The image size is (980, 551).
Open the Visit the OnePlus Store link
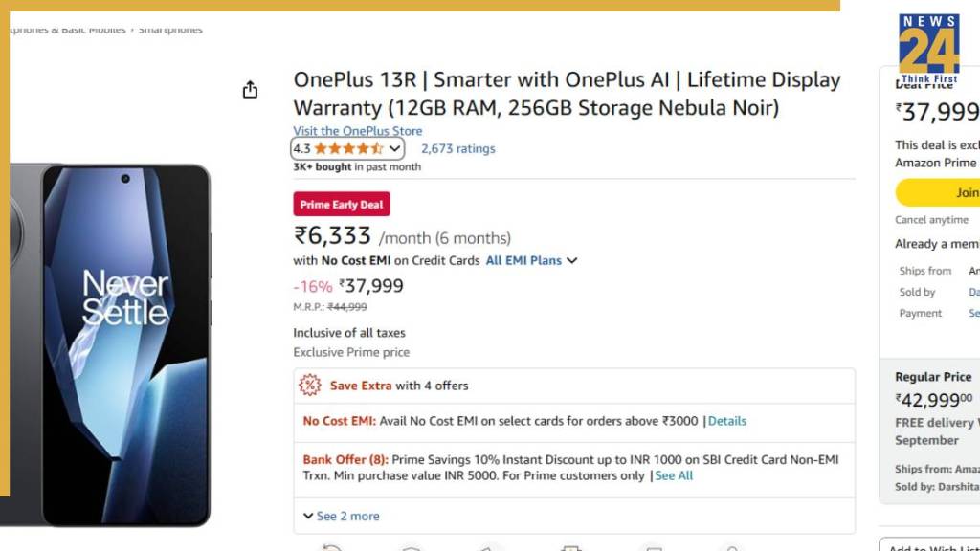coord(357,131)
